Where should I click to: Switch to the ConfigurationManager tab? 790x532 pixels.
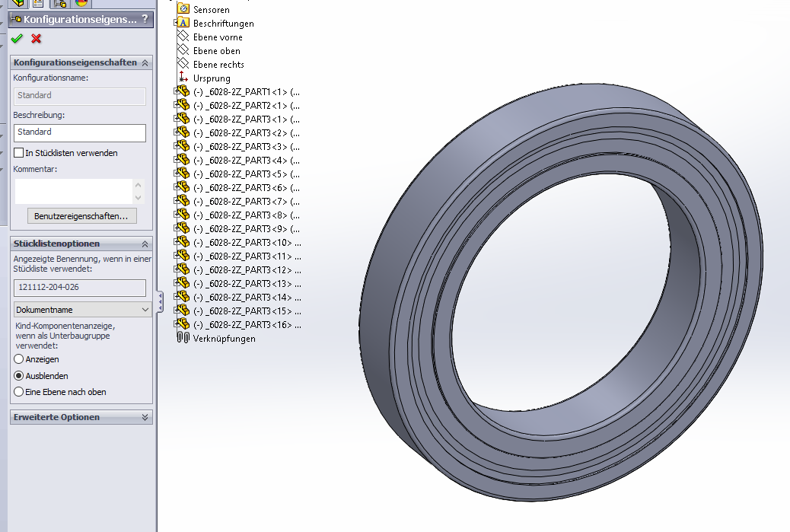click(x=60, y=3)
